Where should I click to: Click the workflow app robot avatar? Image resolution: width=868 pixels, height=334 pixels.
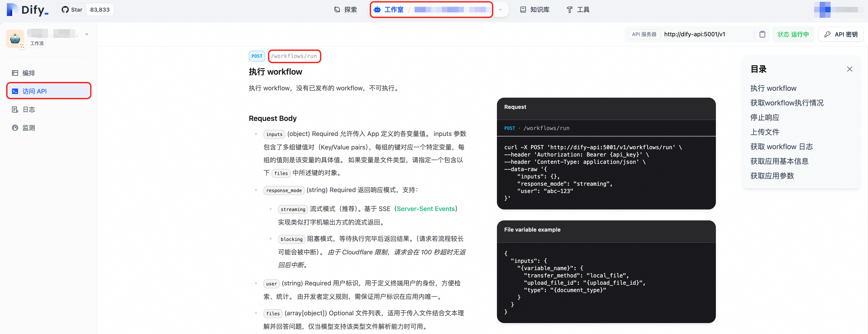coord(15,39)
